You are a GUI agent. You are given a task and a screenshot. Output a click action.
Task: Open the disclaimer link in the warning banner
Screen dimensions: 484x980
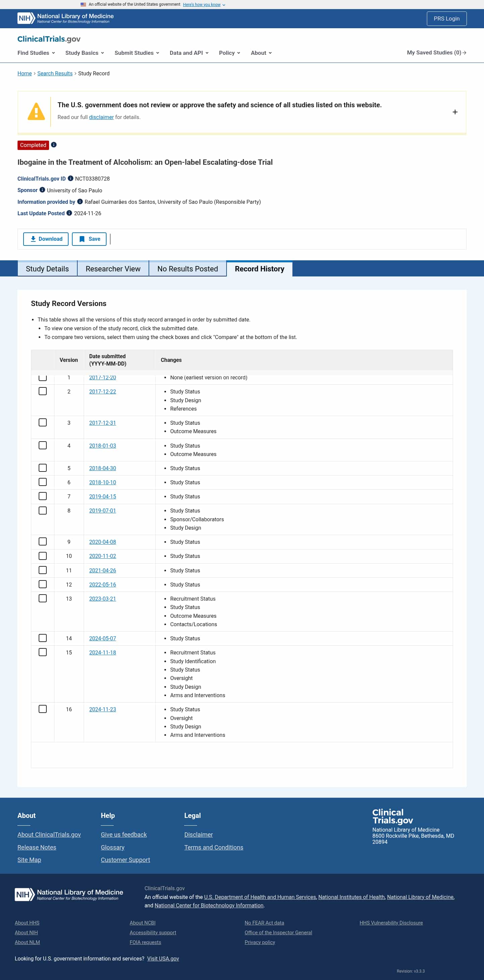click(101, 117)
